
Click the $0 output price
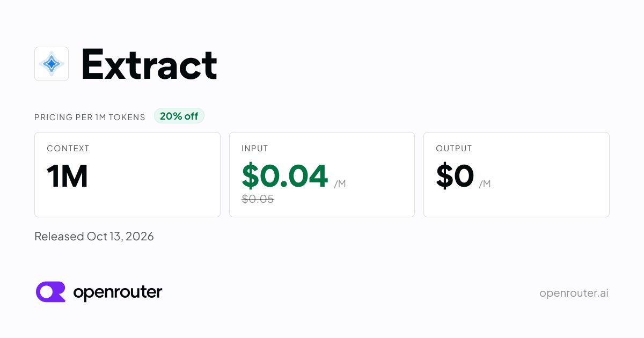[x=455, y=176]
